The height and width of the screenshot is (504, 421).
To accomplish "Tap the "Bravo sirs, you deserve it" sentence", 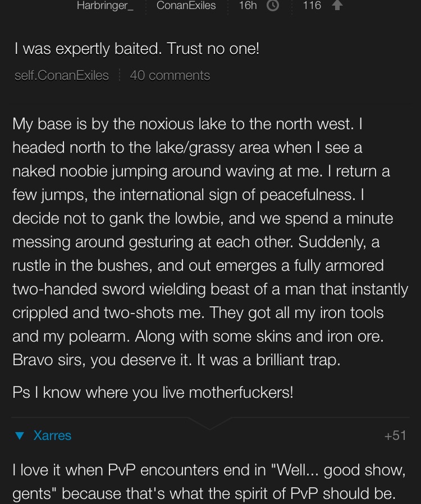I will coord(102,360).
